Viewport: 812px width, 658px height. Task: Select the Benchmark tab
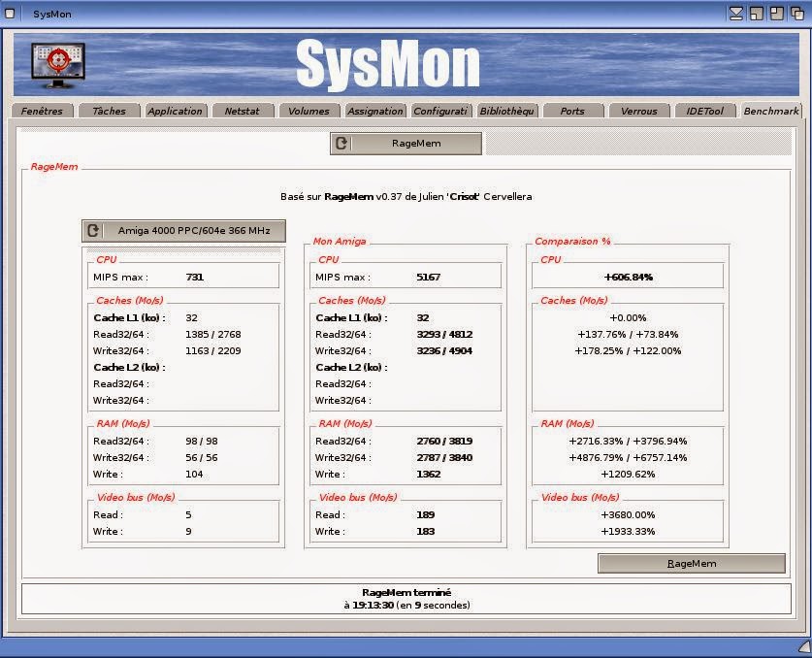(x=771, y=111)
